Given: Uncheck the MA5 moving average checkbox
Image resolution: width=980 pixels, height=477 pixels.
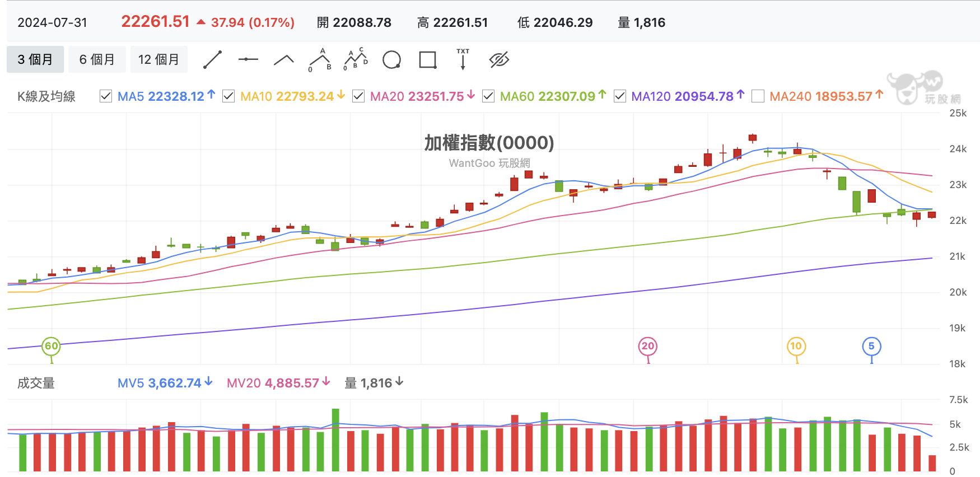Looking at the screenshot, I should coord(106,96).
